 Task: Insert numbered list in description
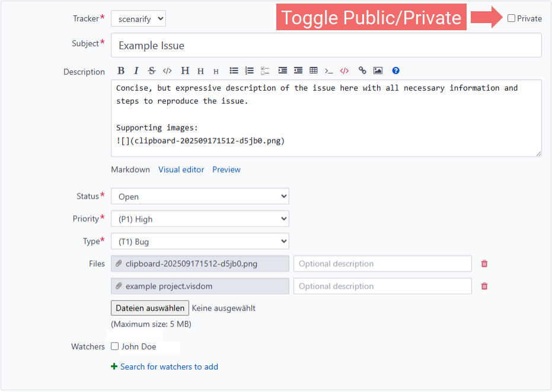coord(249,71)
